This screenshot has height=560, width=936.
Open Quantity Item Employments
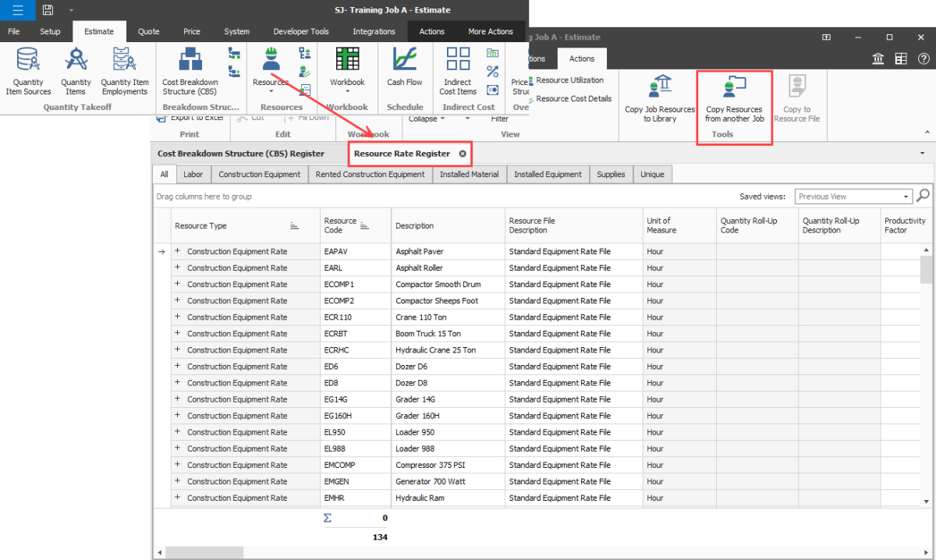pos(125,70)
